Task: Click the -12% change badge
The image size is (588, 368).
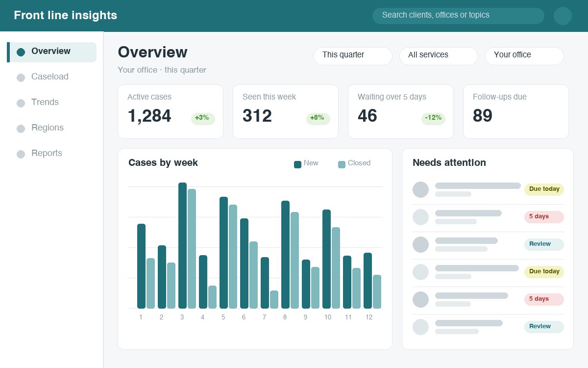Action: click(433, 118)
